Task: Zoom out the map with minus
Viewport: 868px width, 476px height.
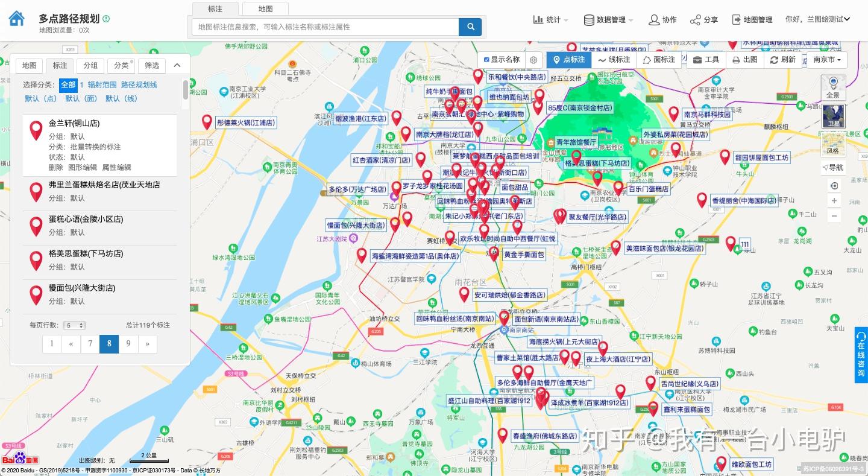Action: click(834, 216)
